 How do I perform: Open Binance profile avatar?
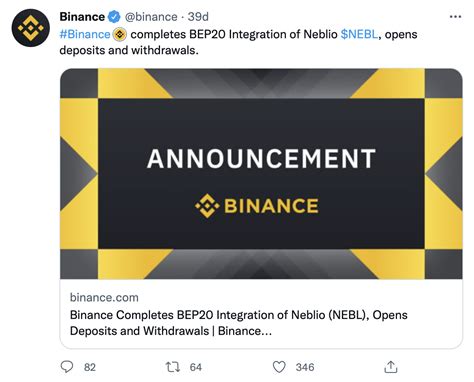coord(30,28)
